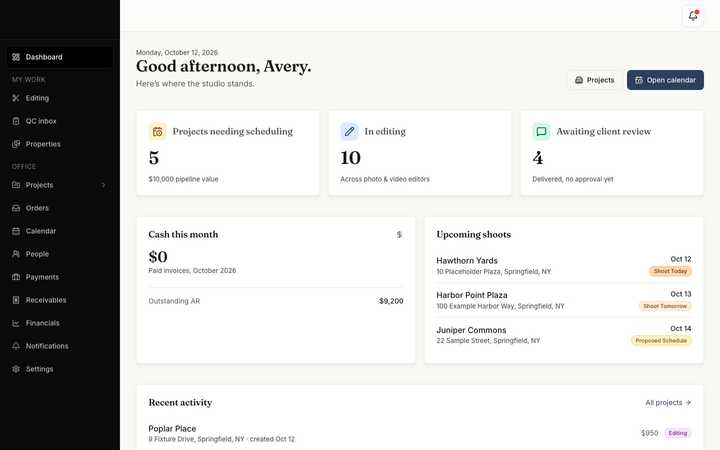
Task: Open the Projects needing scheduling card
Action: pos(228,153)
